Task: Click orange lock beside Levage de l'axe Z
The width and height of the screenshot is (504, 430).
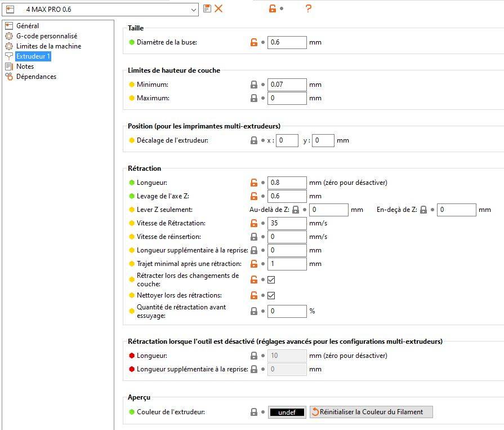Action: tap(254, 196)
